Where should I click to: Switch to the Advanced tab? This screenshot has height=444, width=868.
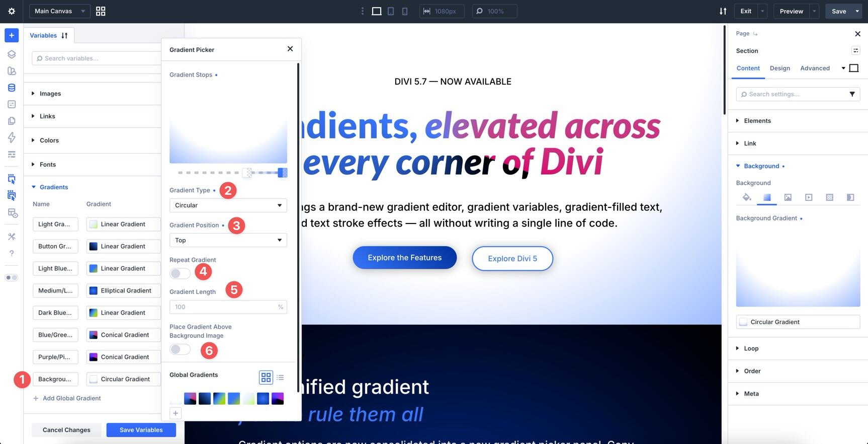click(815, 68)
